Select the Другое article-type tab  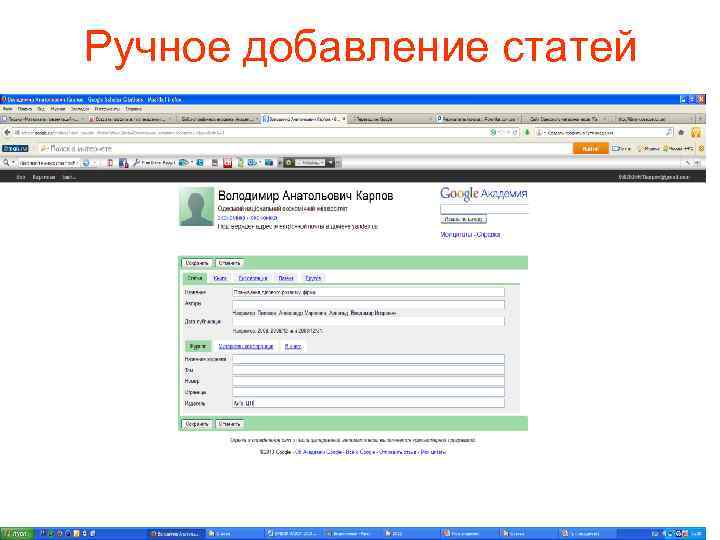313,278
